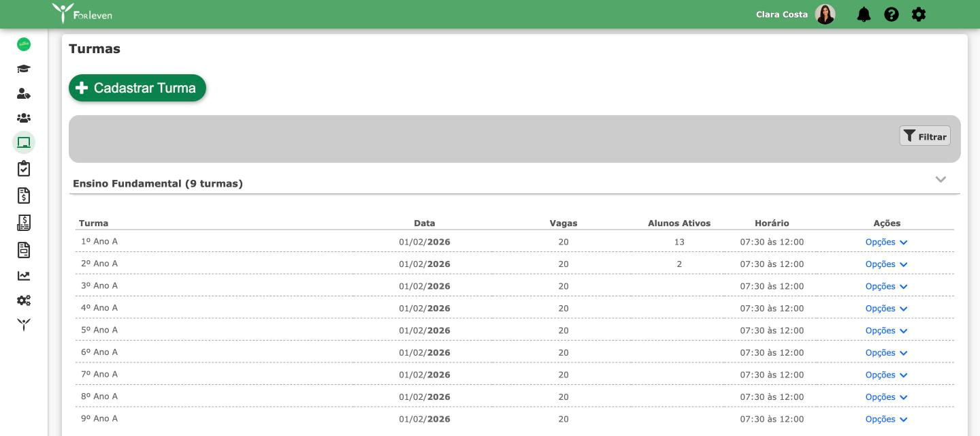Click the 9º Ano A class name
This screenshot has width=980, height=436.
coord(99,419)
